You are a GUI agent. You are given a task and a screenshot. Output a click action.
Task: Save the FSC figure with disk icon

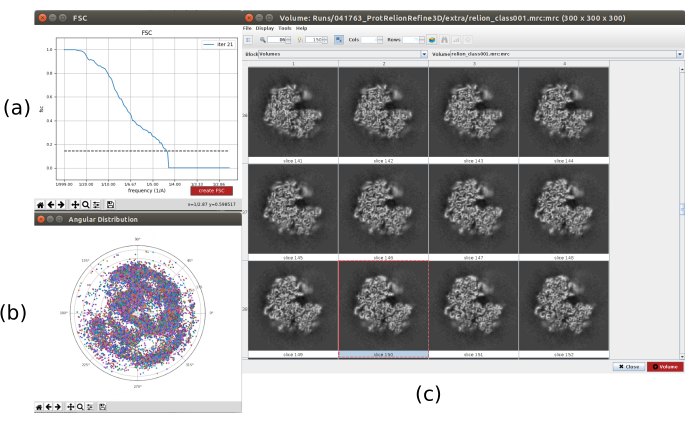tap(110, 205)
